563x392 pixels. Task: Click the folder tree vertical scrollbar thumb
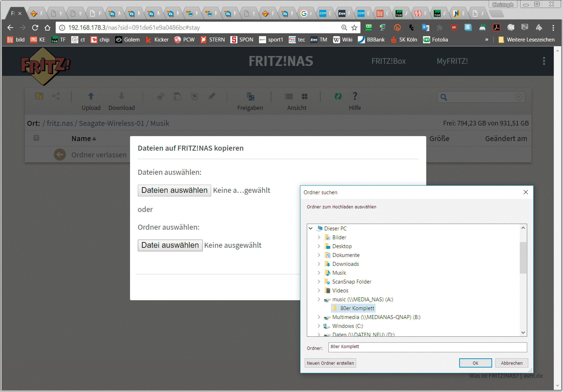point(523,257)
